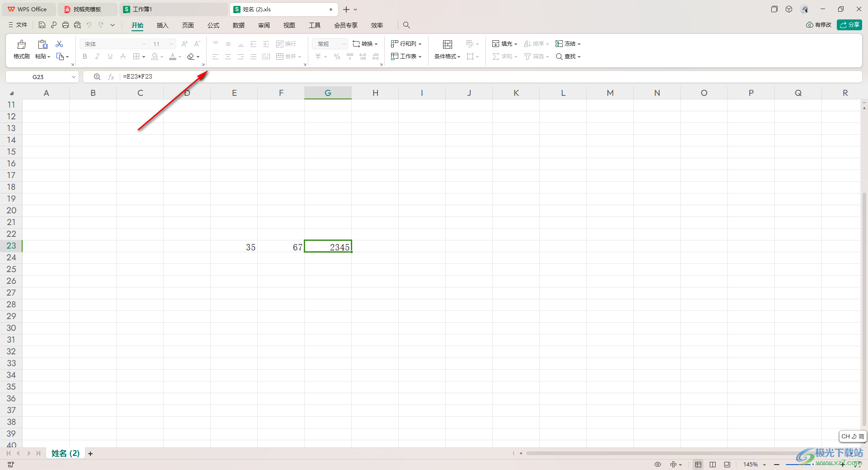Viewport: 868px width, 470px height.
Task: Click the zoom magnifier icon in formula bar
Action: (x=97, y=77)
